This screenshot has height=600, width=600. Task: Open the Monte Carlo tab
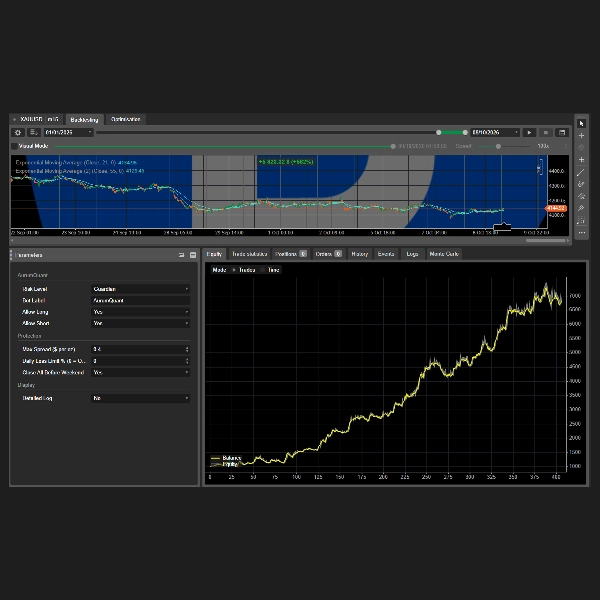[x=444, y=254]
